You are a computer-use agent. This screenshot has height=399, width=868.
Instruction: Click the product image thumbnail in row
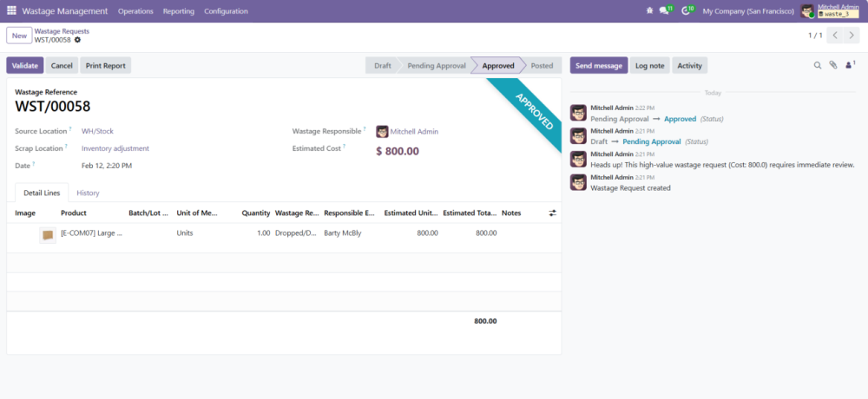48,234
